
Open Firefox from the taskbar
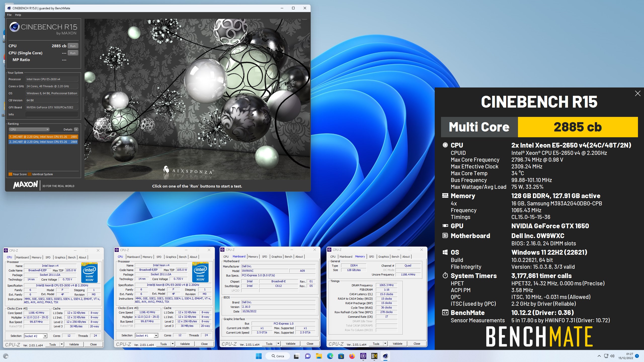coord(352,356)
